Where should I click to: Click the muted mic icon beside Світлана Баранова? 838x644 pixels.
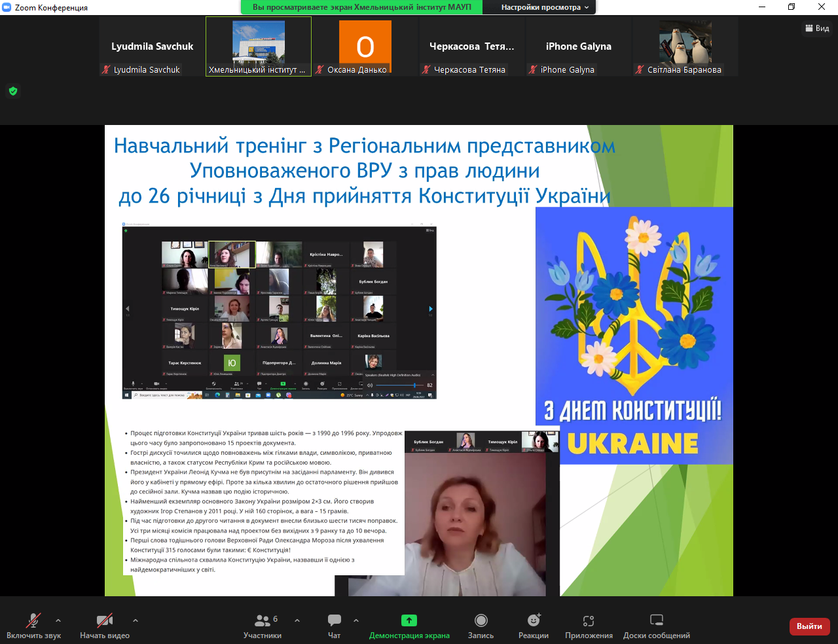tap(640, 69)
